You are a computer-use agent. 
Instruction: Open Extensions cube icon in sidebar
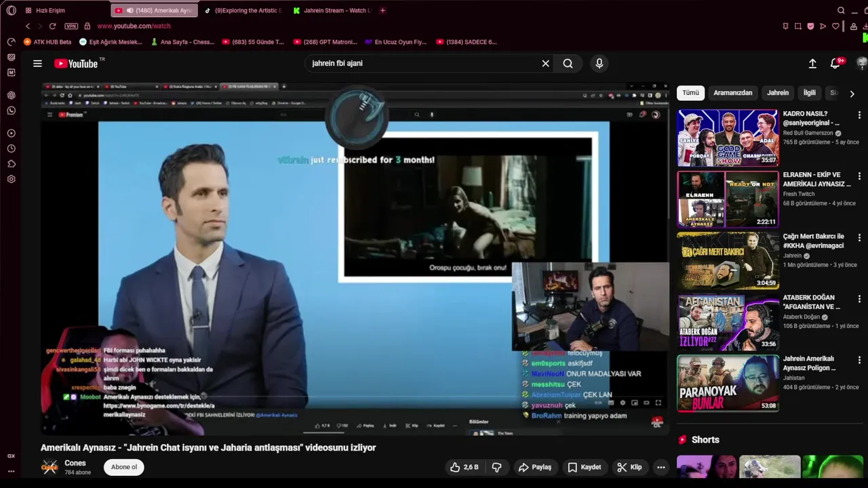pyautogui.click(x=11, y=163)
